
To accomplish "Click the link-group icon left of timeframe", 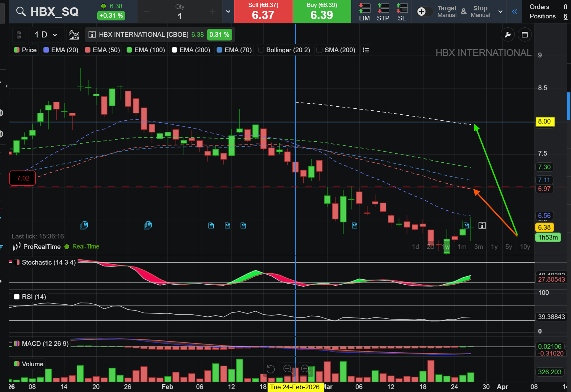I will [x=19, y=35].
